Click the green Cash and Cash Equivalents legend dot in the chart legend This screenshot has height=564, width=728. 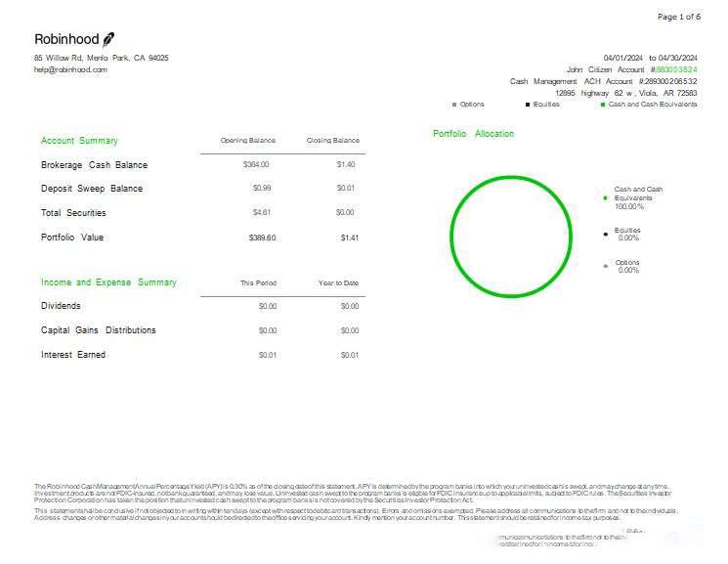[x=606, y=197]
